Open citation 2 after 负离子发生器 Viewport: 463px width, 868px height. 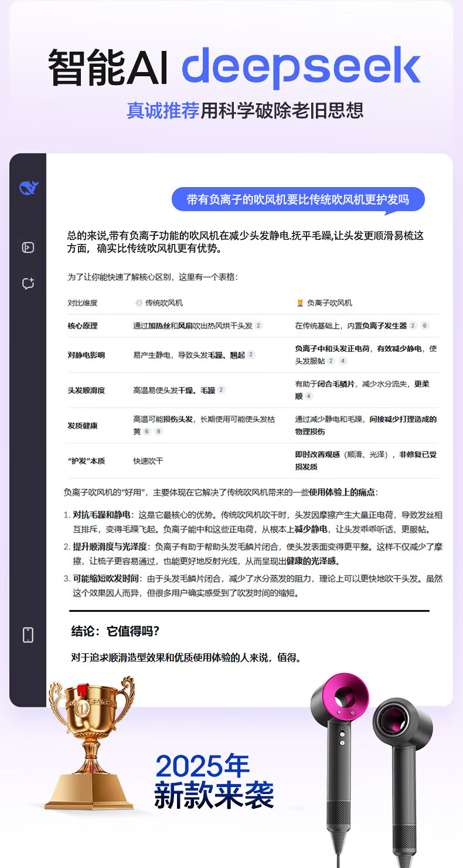pos(413,325)
